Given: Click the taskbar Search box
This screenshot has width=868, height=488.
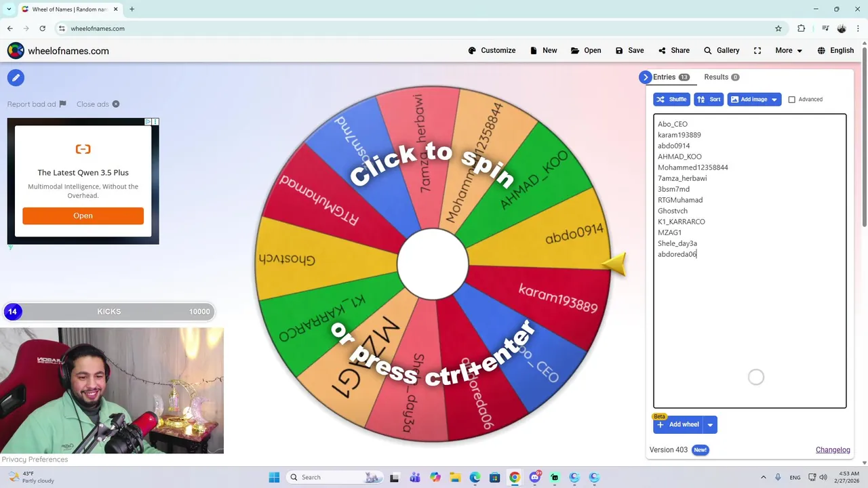Looking at the screenshot, I should 335,477.
